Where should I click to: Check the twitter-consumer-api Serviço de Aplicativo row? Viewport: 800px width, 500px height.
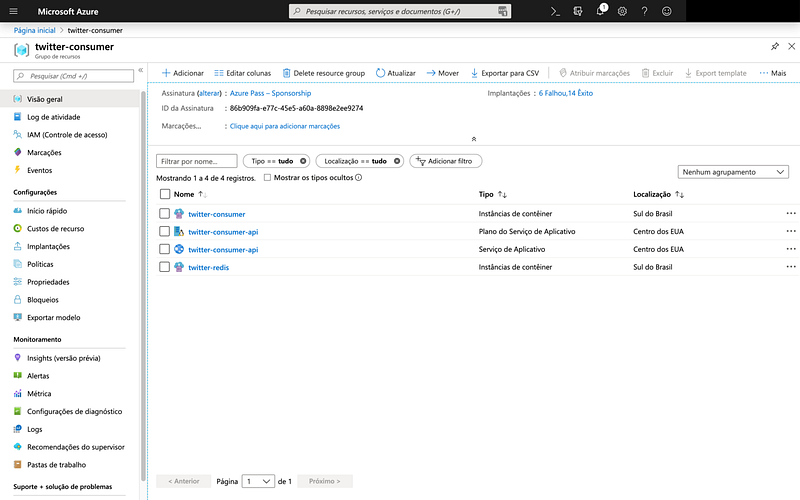click(164, 249)
